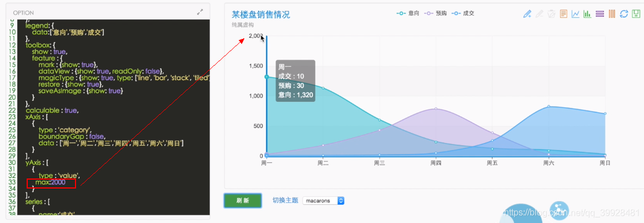Viewport: 644px width, 223px height.
Task: Switch chart to bar type icon
Action: point(587,14)
